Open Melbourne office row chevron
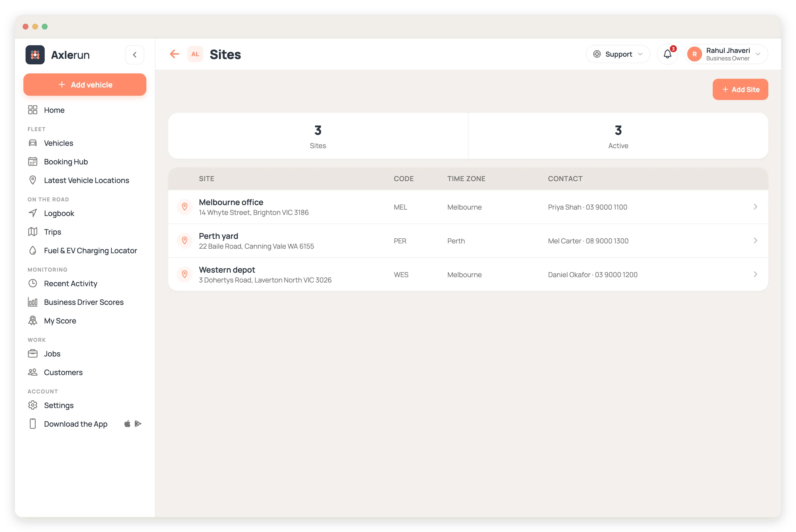The height and width of the screenshot is (532, 796). click(755, 207)
